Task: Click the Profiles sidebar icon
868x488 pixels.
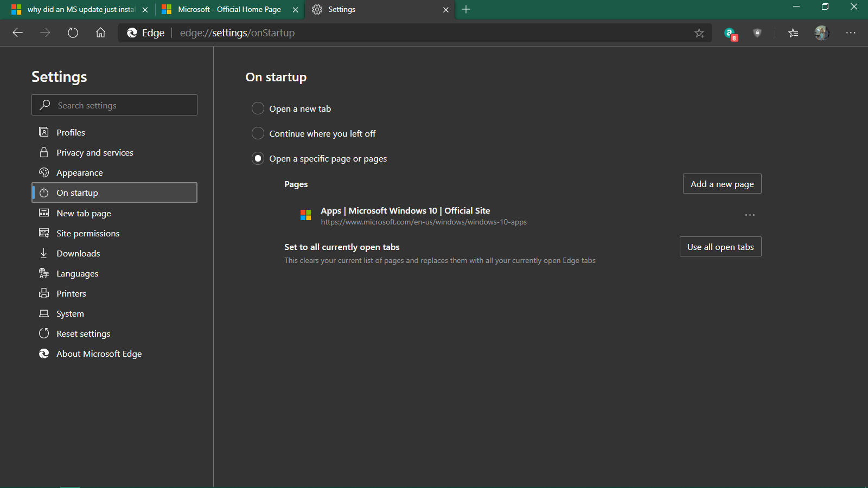Action: coord(44,132)
